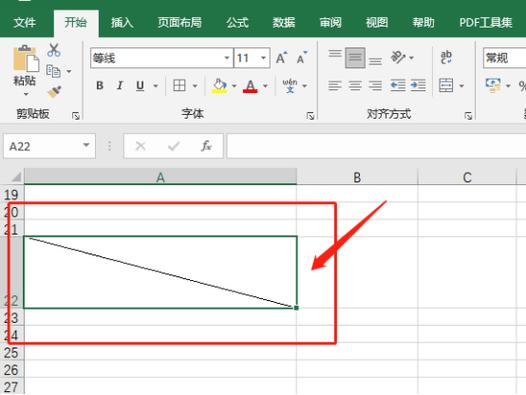The height and width of the screenshot is (395, 526).
Task: Align text right
Action: click(x=375, y=86)
